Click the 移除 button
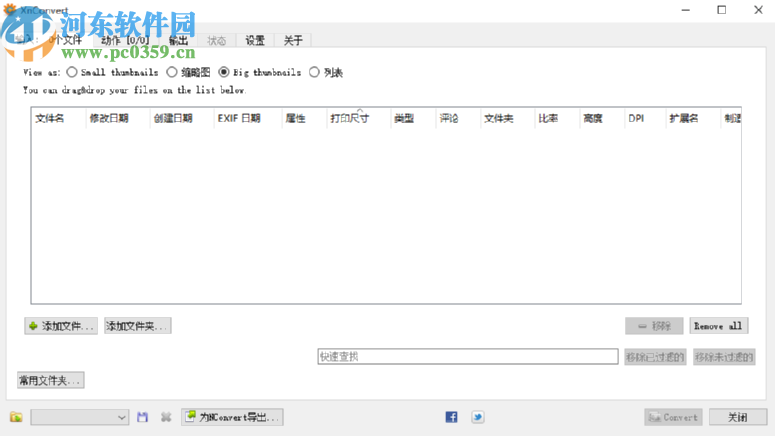Image resolution: width=775 pixels, height=436 pixels. coord(654,326)
